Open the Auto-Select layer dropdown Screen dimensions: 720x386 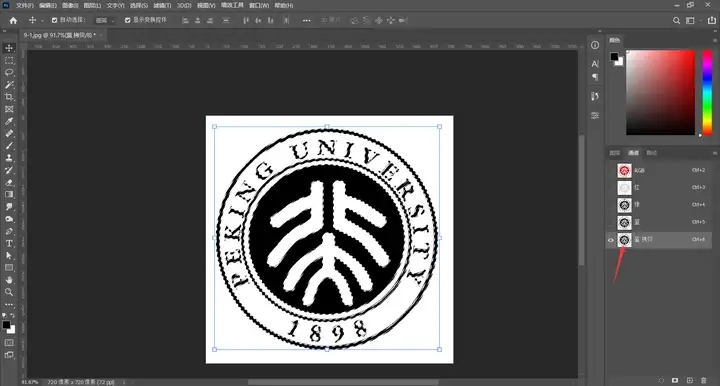[x=105, y=20]
